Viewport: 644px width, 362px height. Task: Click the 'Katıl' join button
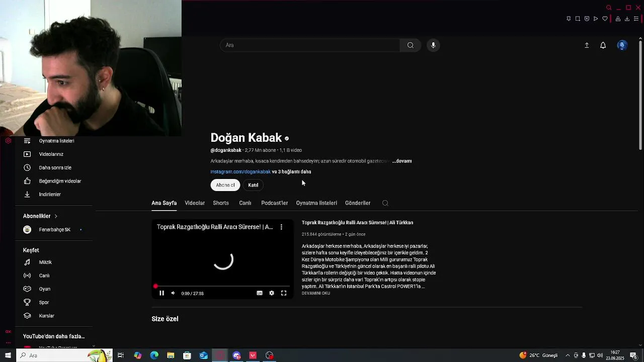click(253, 185)
